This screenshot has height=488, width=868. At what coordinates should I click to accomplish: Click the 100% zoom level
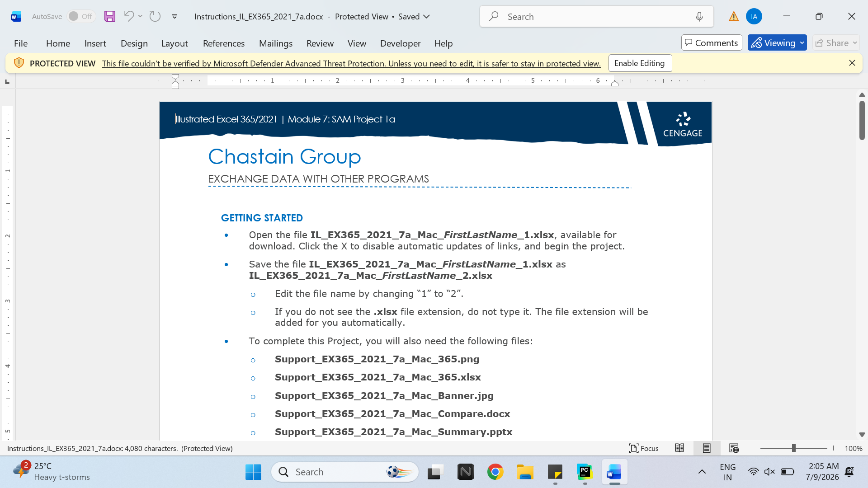(854, 449)
